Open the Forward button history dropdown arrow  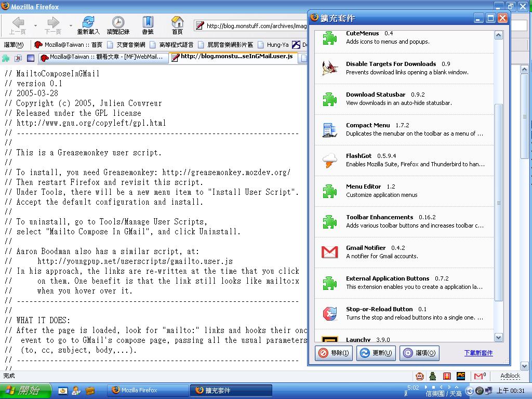(71, 25)
